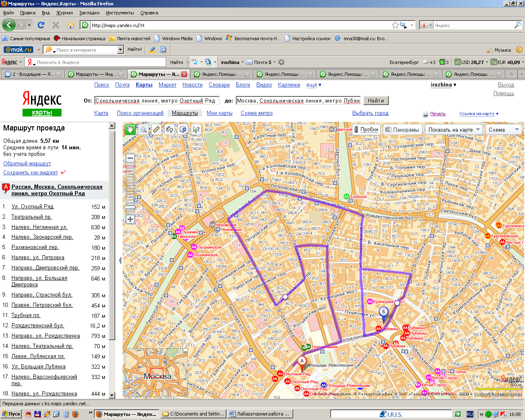The image size is (525, 420).
Task: Click the map zoom-in plus button
Action: tap(130, 219)
